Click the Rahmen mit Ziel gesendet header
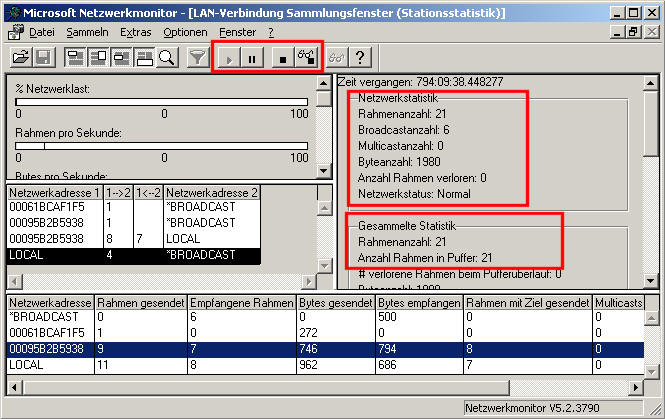Screen dimensions: 665x419 pyautogui.click(x=528, y=303)
